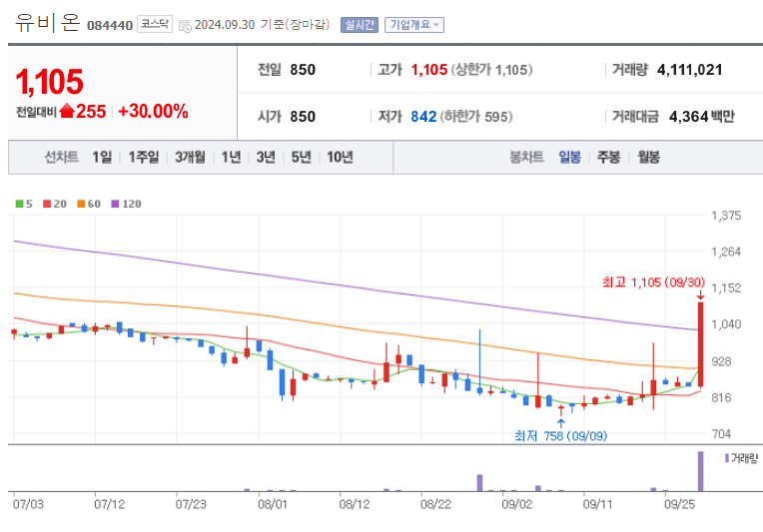Image resolution: width=763 pixels, height=532 pixels.
Task: Click the 거래대금 value 4,364 백만
Action: pyautogui.click(x=701, y=117)
